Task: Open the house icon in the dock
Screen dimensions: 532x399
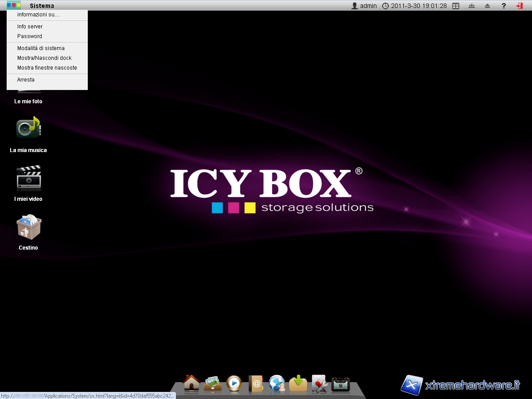Action: point(192,383)
